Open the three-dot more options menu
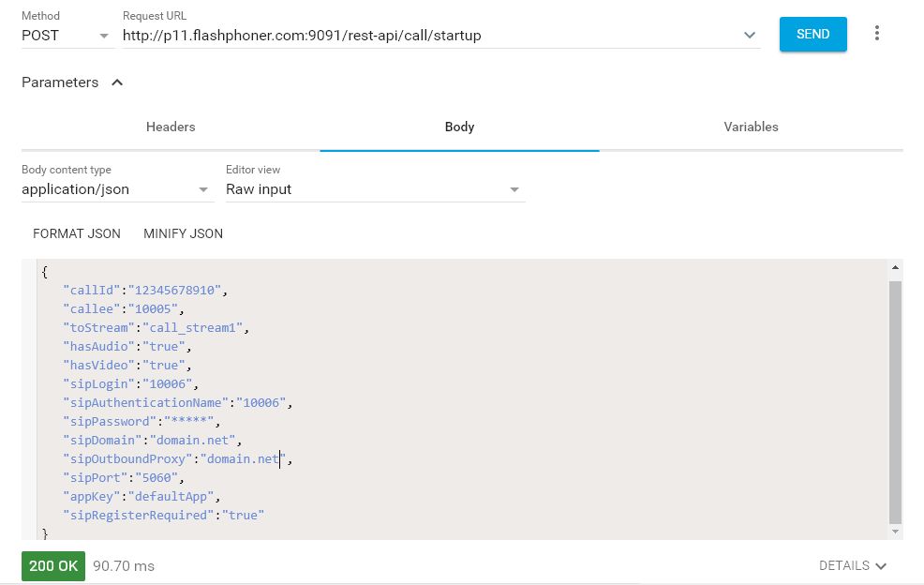The height and width of the screenshot is (585, 924). [x=877, y=34]
